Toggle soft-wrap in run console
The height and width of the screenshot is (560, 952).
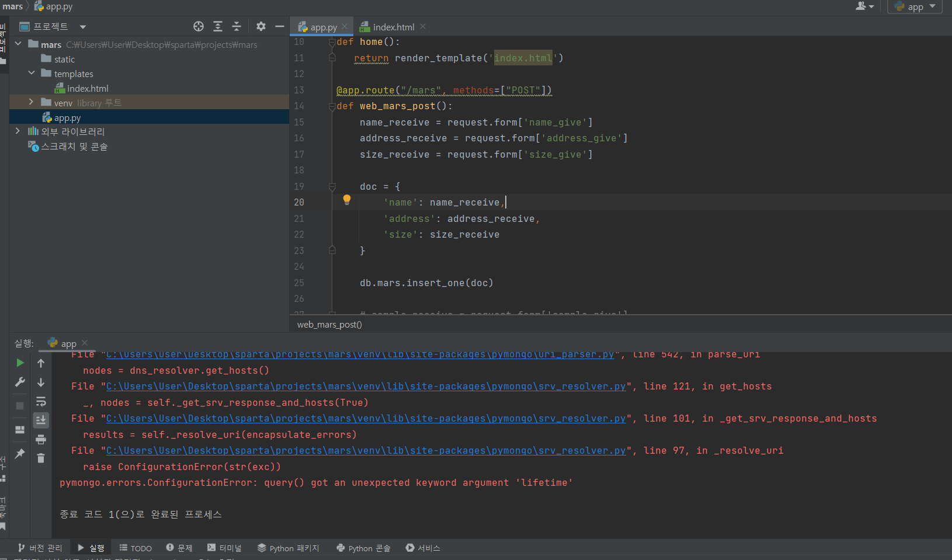(41, 402)
